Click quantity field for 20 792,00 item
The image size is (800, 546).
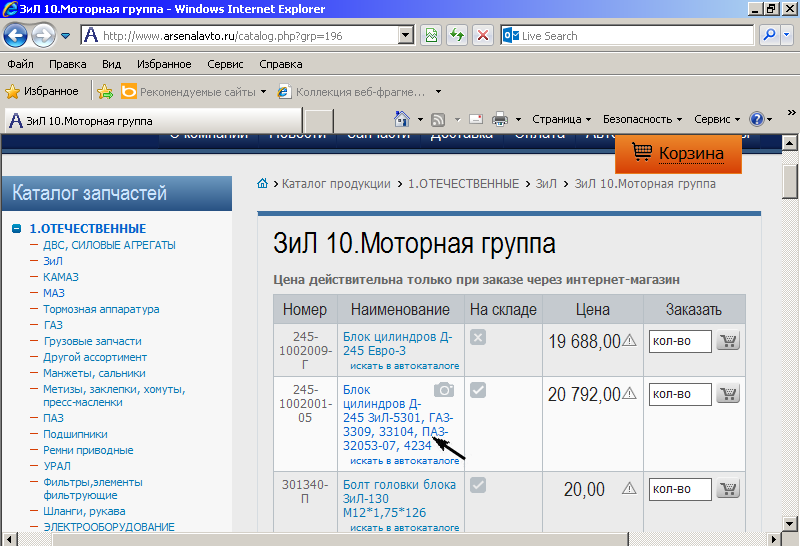(x=680, y=394)
